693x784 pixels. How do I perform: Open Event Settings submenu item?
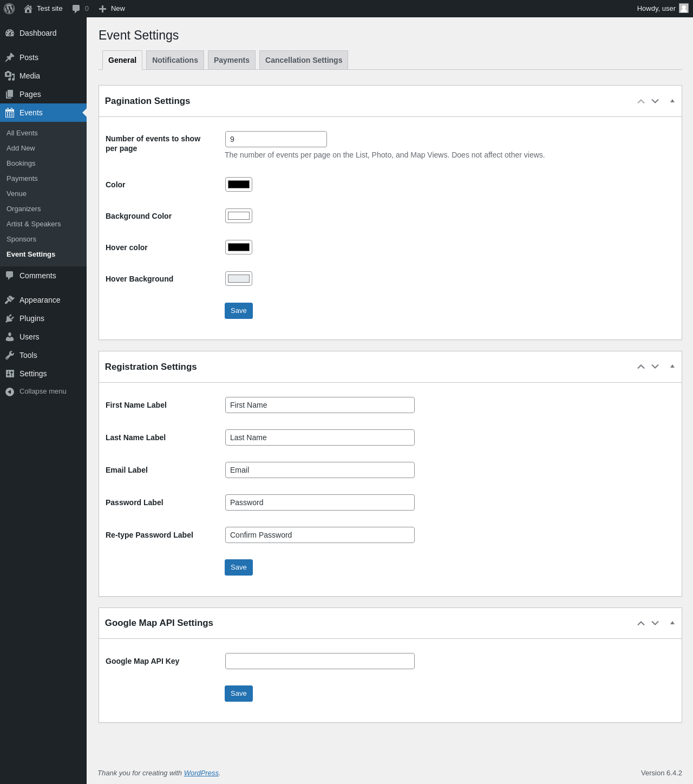pos(31,254)
